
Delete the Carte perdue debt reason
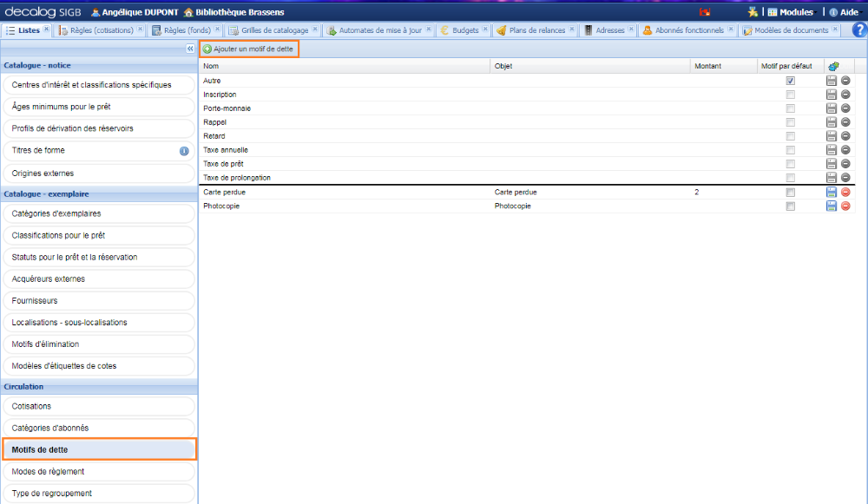point(845,193)
